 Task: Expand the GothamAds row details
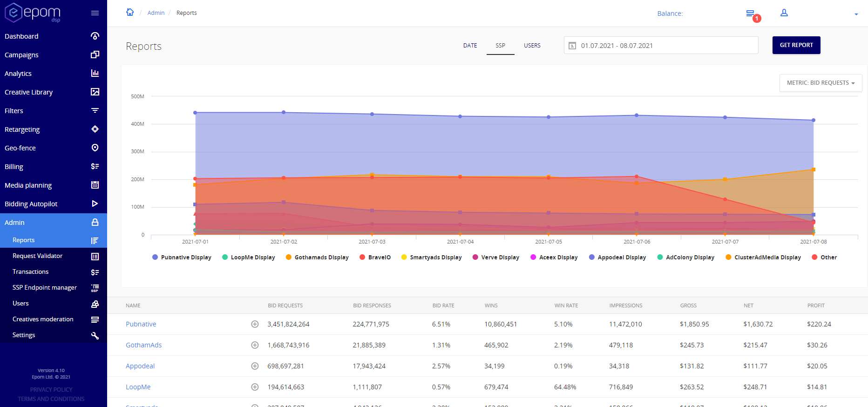pyautogui.click(x=255, y=345)
